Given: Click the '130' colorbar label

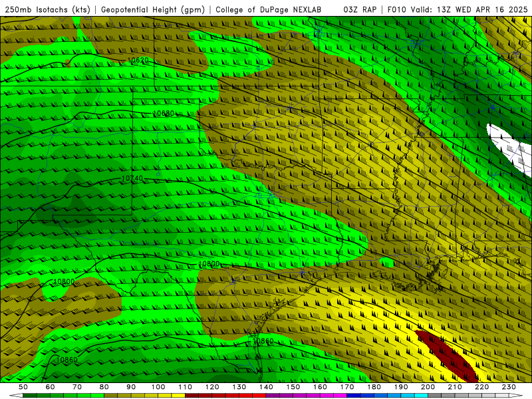Looking at the screenshot, I should click(x=239, y=387).
